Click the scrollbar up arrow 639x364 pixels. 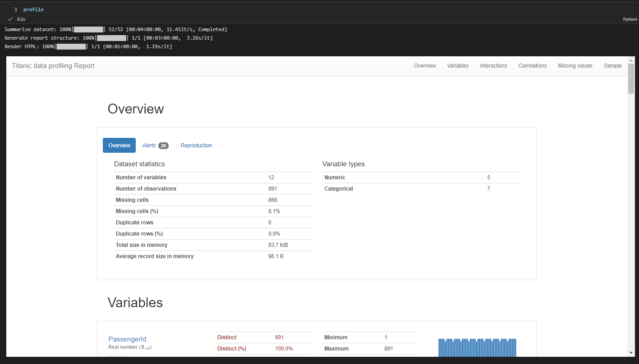632,60
